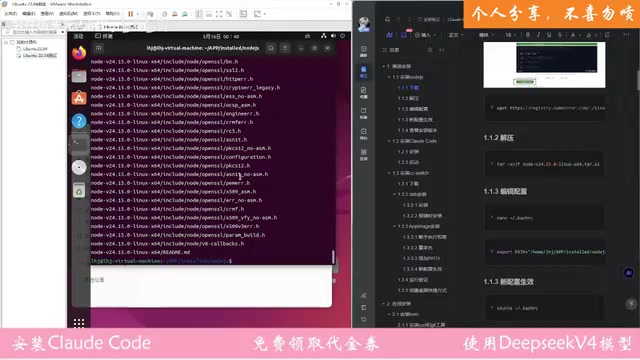The width and height of the screenshot is (640, 360).
Task: Apply bold formatting in notes editor
Action: click(528, 35)
